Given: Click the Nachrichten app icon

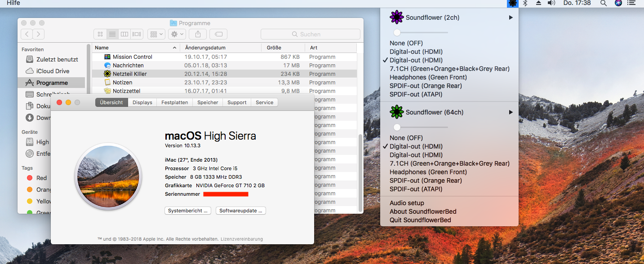Looking at the screenshot, I should pos(107,66).
